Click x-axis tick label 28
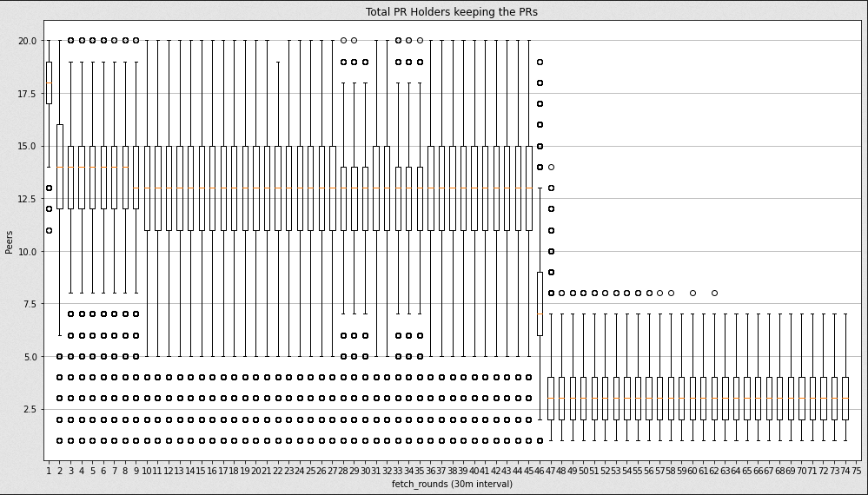868x495 pixels. coord(343,471)
